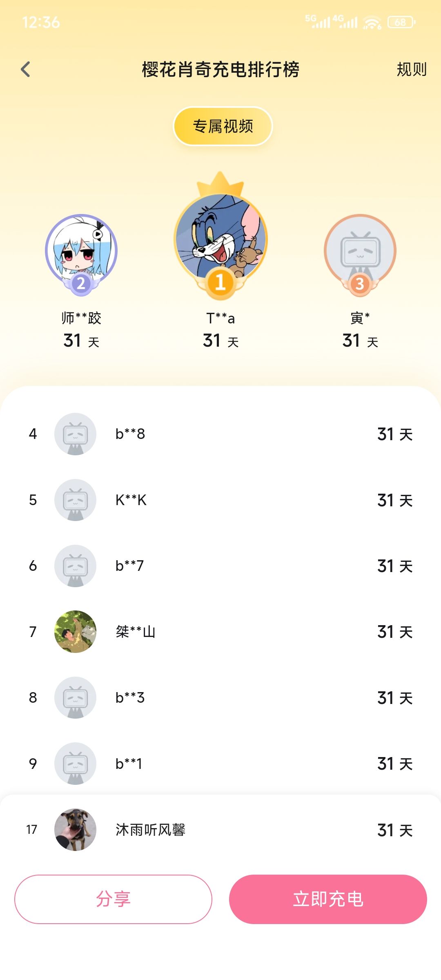Tap the rank 9 b**1 avatar
441x980 pixels.
click(75, 763)
